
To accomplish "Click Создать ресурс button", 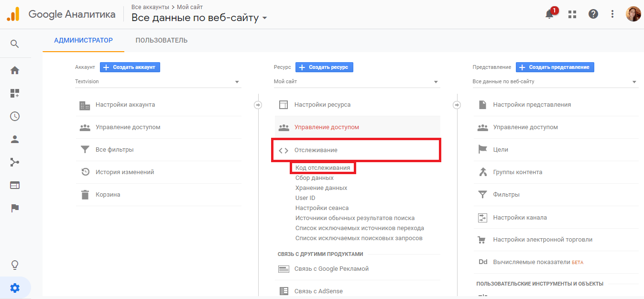I will (324, 67).
